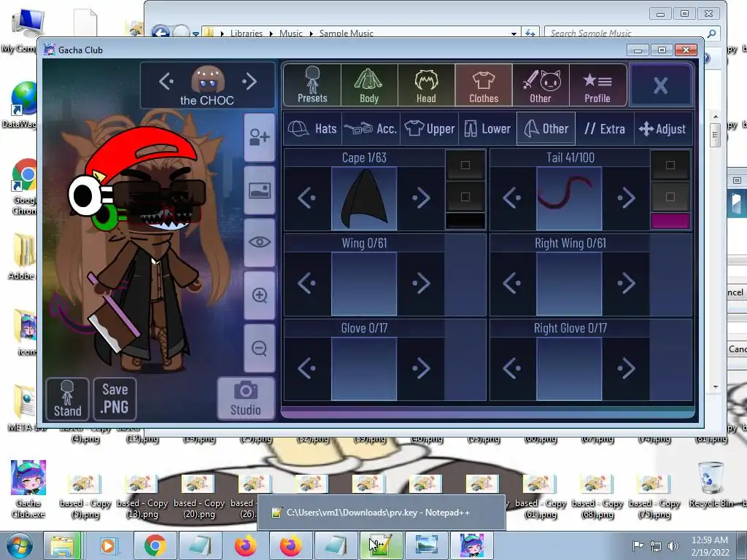Open the Studio camera mode
747x560 pixels.
[246, 399]
